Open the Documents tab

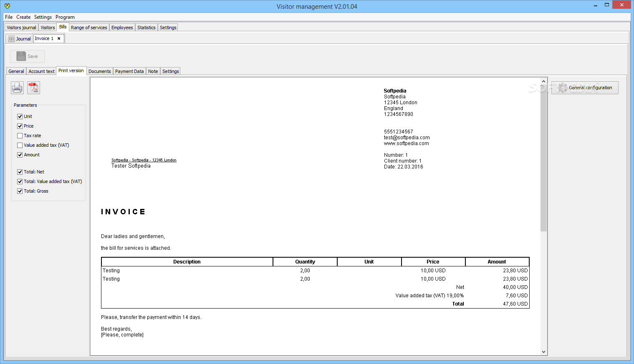click(100, 71)
